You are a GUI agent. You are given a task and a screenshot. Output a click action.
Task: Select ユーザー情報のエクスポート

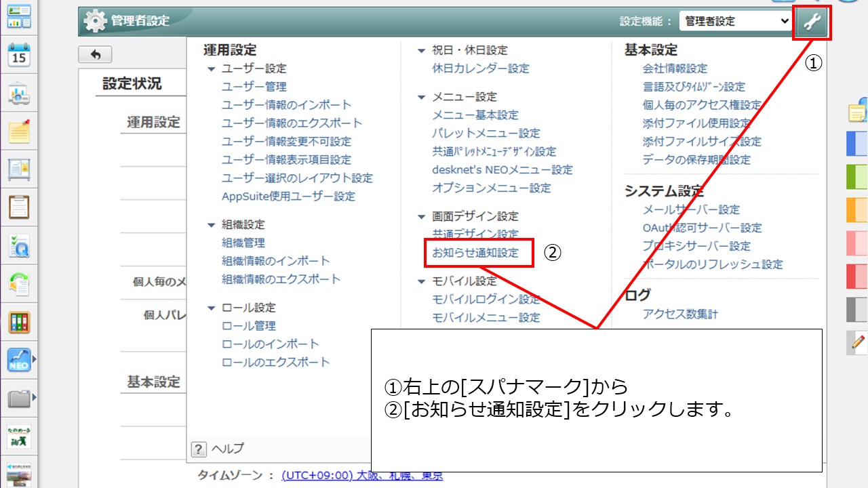coord(292,123)
